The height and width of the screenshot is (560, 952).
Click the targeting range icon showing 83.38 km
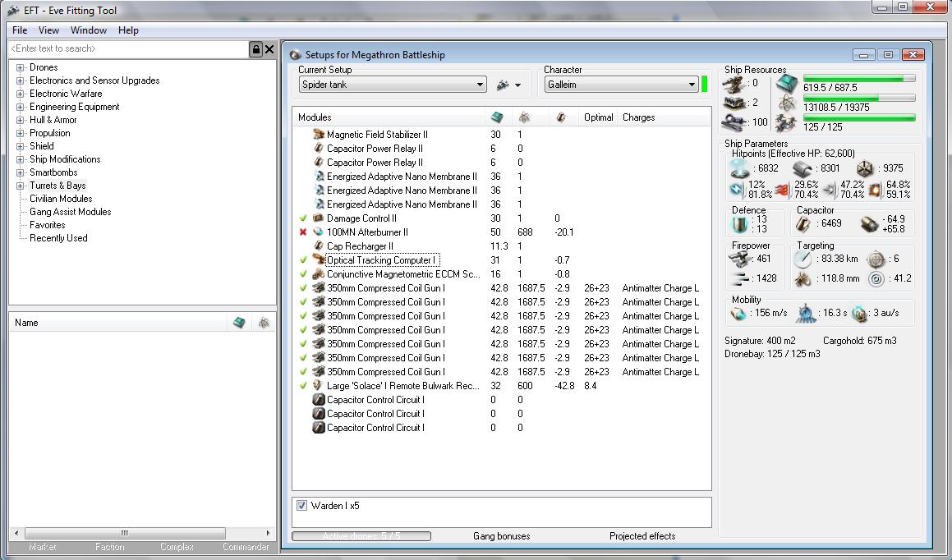point(803,259)
